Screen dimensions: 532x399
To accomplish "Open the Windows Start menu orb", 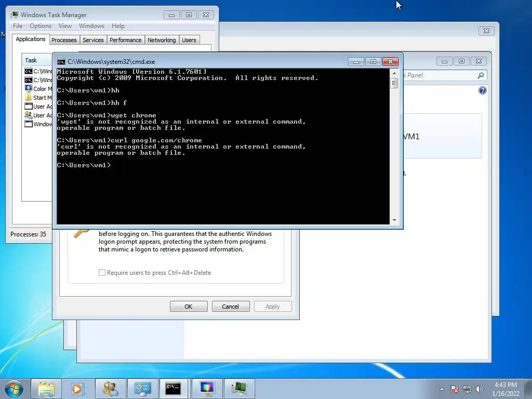I will (x=14, y=389).
